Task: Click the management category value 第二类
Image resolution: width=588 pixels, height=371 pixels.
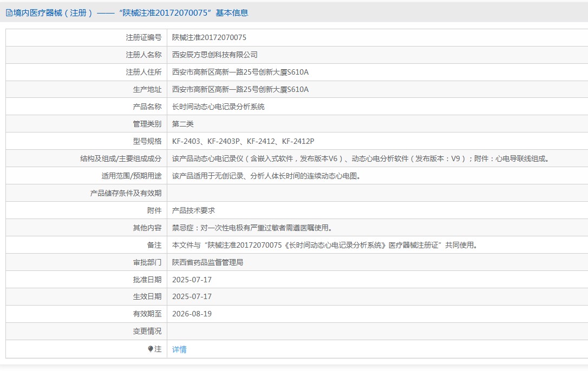Action: 182,124
